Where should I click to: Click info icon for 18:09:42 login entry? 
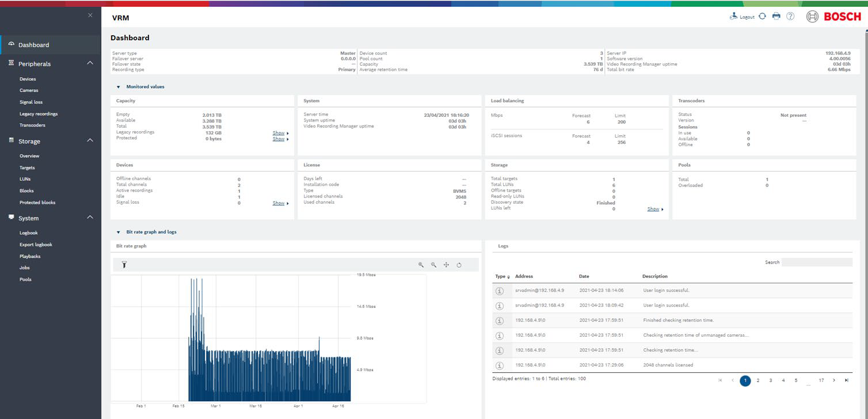click(x=499, y=306)
